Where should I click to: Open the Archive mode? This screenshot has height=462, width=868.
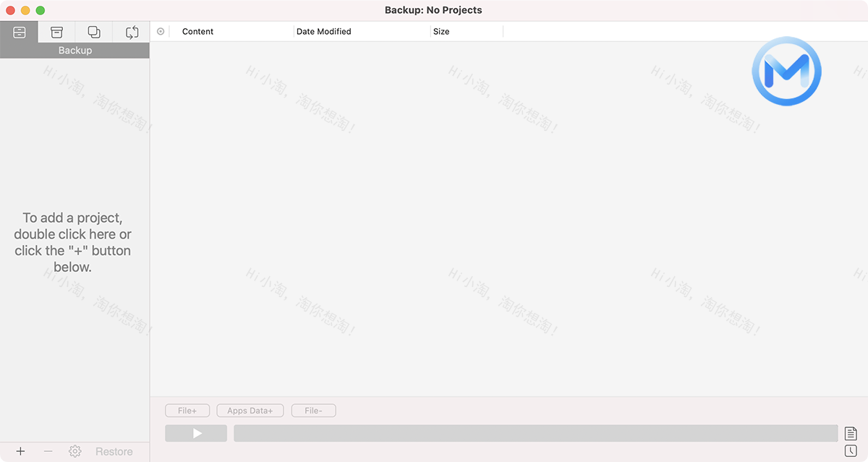click(56, 32)
